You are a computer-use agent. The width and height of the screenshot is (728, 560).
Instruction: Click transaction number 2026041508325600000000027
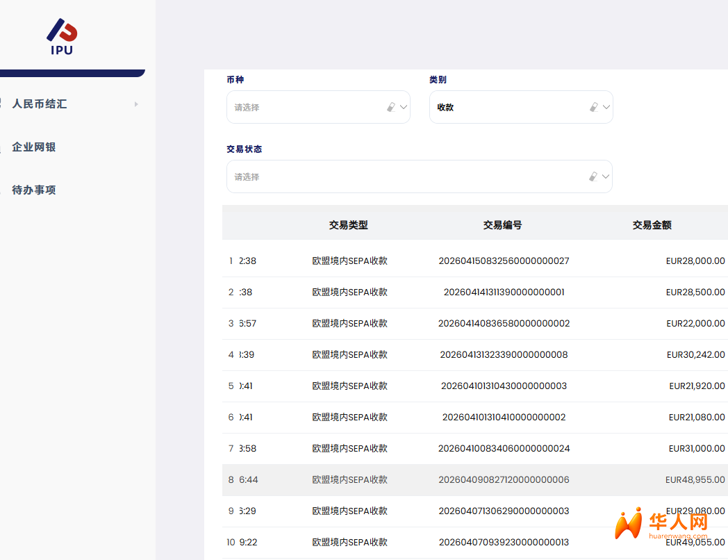coord(504,261)
